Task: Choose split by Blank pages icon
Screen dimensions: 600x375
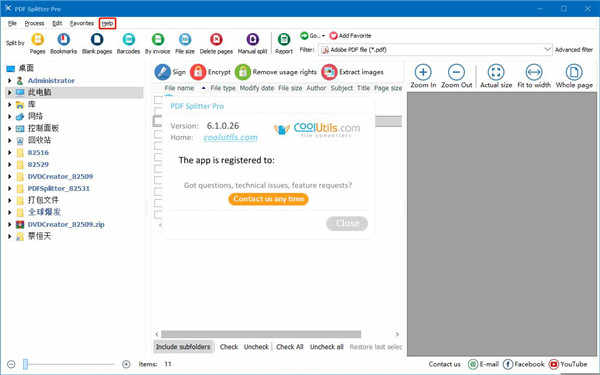Action: pos(97,39)
